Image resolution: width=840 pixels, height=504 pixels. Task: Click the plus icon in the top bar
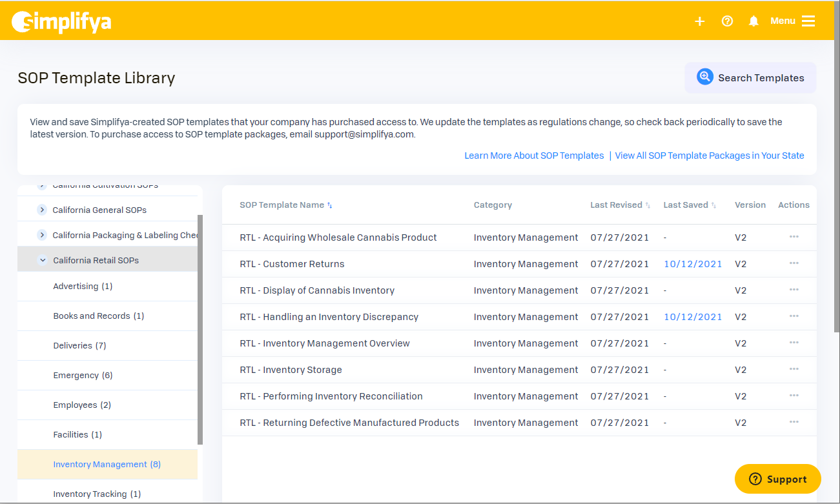pyautogui.click(x=700, y=21)
